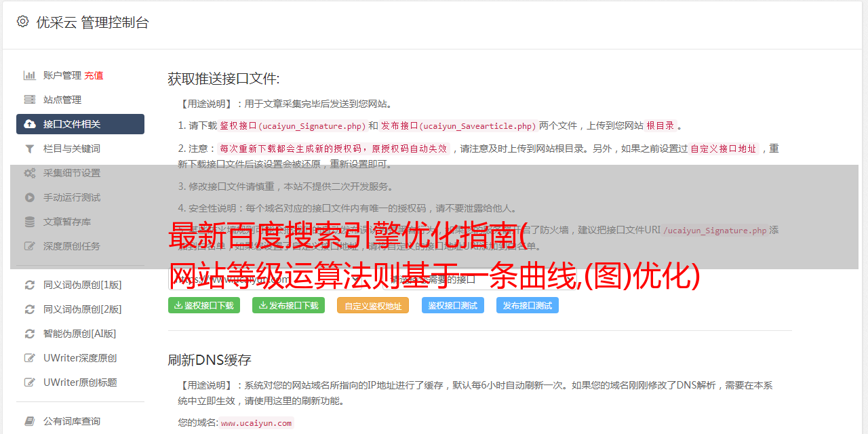The image size is (868, 434).
Task: Click the 每次重新下载都会生成新的授权码 warning tag
Action: (x=334, y=149)
